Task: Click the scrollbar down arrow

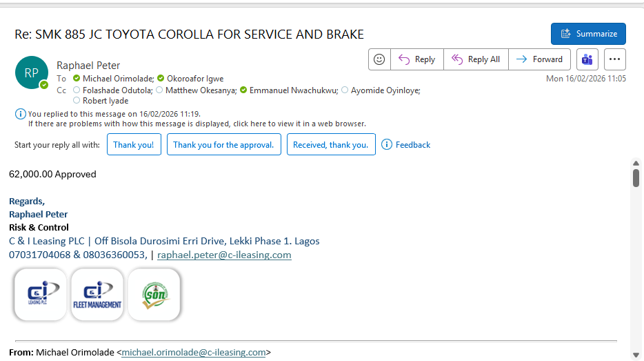Action: (x=636, y=355)
